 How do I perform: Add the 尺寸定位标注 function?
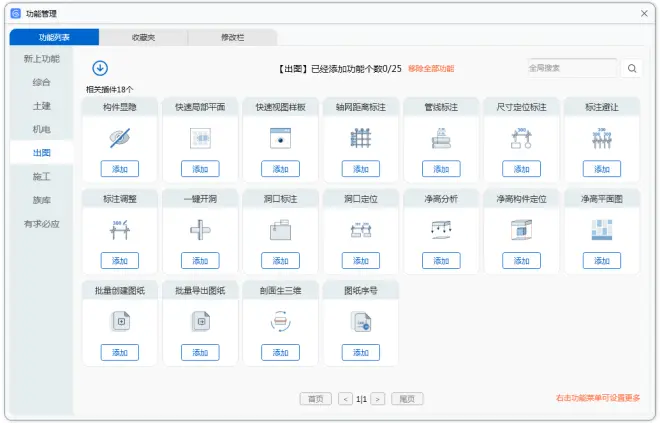pyautogui.click(x=522, y=169)
